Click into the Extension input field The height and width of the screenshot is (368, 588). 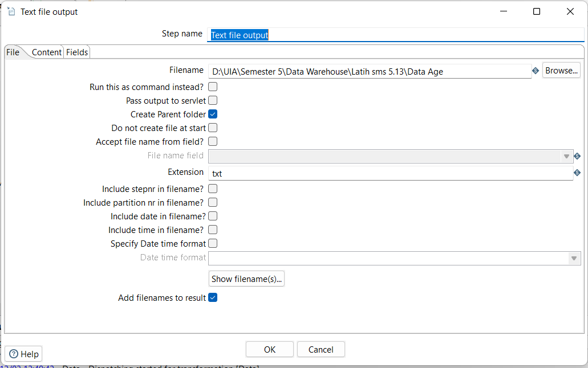(391, 173)
